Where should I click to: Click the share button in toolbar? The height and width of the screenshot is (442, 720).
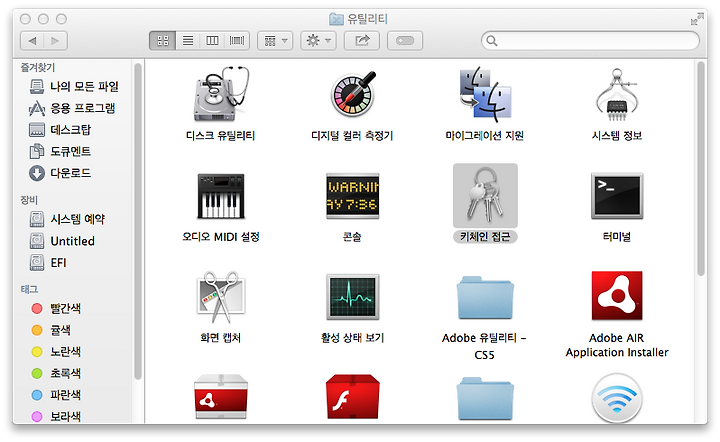(x=362, y=41)
